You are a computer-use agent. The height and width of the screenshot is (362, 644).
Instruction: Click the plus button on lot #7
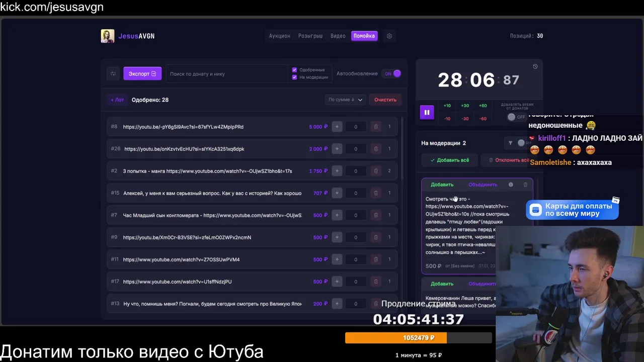click(337, 215)
